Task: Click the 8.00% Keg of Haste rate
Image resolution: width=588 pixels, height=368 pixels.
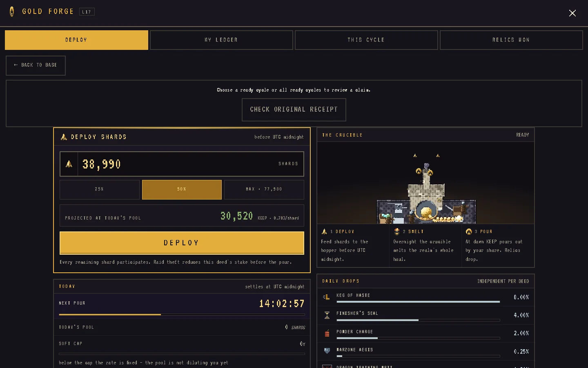Action: point(521,297)
